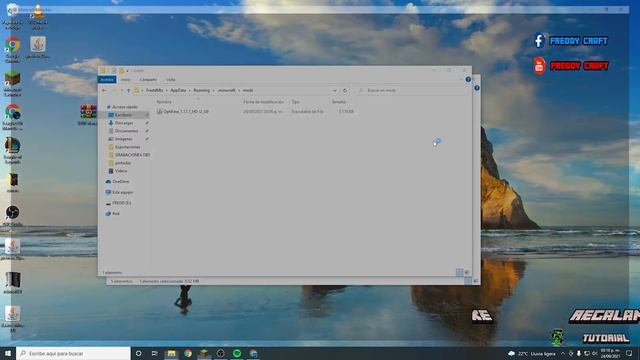Screen dimensions: 640x360
Task: Select OneDrive in navigation pane
Action: 120,182
